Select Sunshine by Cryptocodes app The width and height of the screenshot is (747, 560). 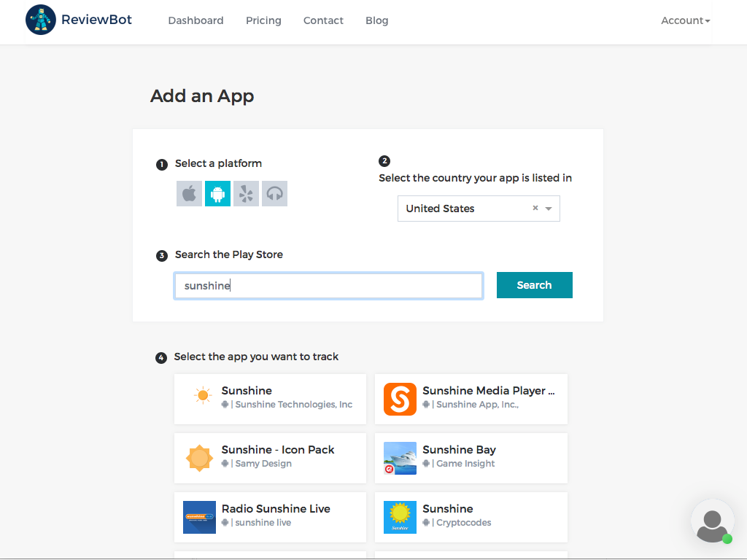pos(471,517)
